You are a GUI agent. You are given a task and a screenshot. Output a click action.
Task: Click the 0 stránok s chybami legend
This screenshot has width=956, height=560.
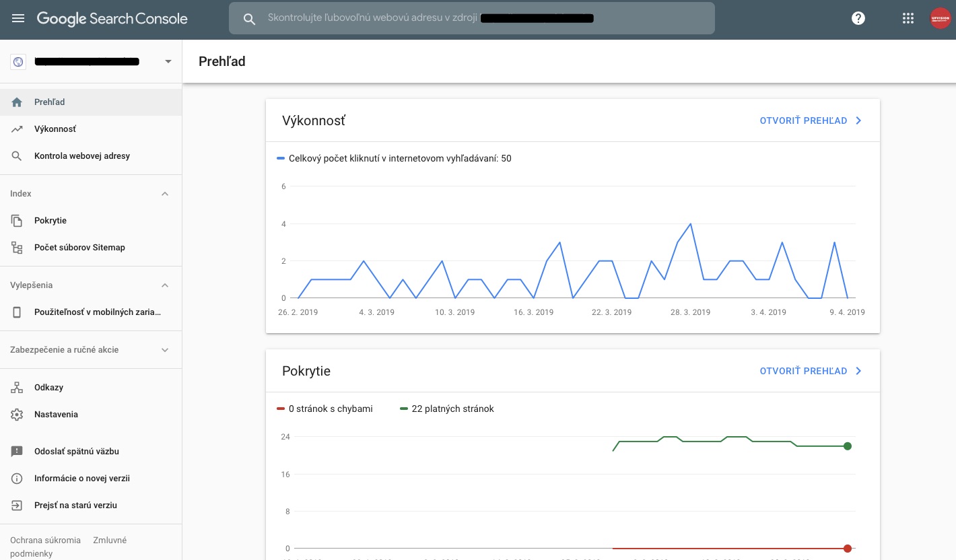click(331, 409)
